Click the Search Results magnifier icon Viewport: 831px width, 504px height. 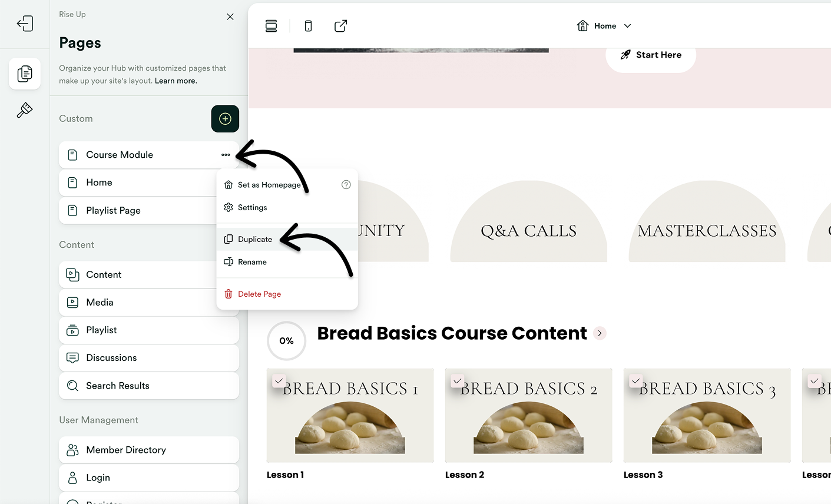tap(71, 386)
